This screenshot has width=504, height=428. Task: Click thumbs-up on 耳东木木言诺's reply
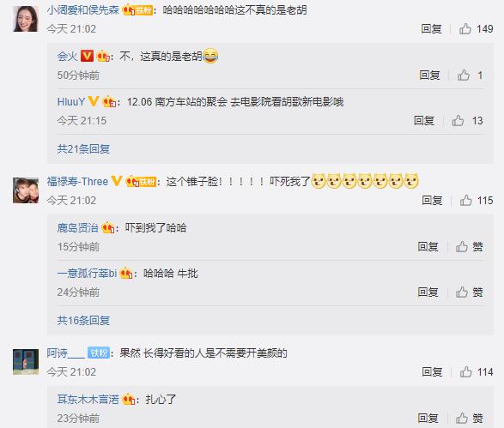click(462, 418)
